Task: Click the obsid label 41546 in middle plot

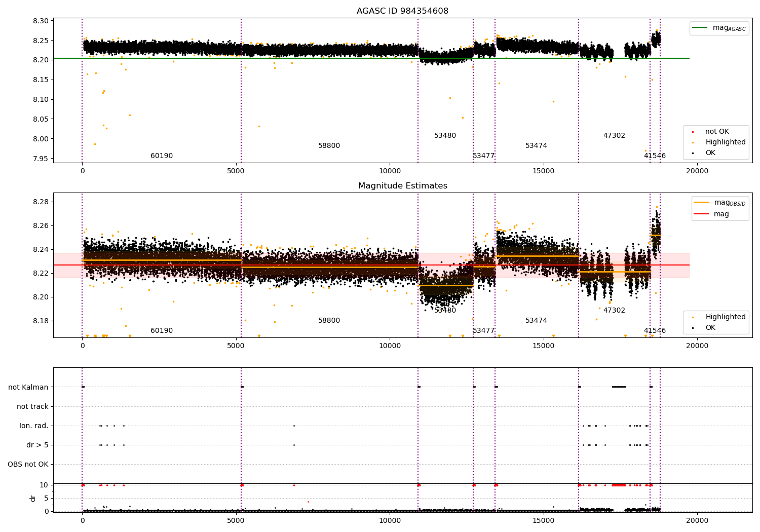Action: click(655, 331)
